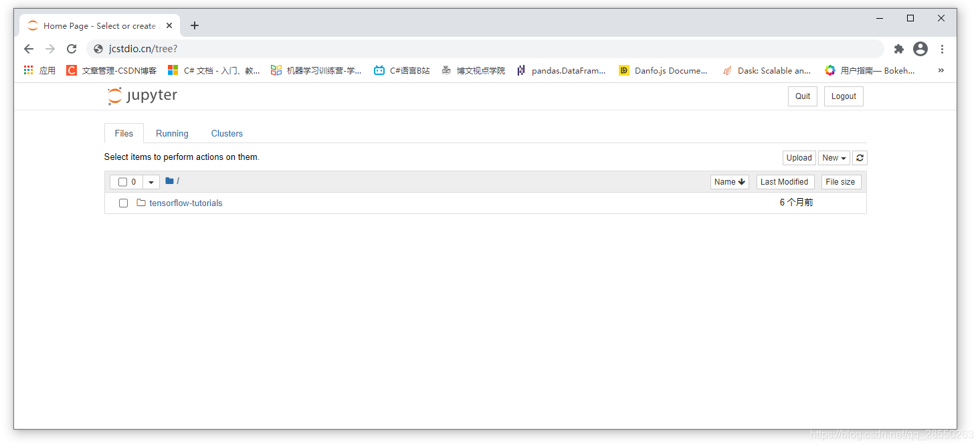Switch to the Running tab

pyautogui.click(x=171, y=133)
